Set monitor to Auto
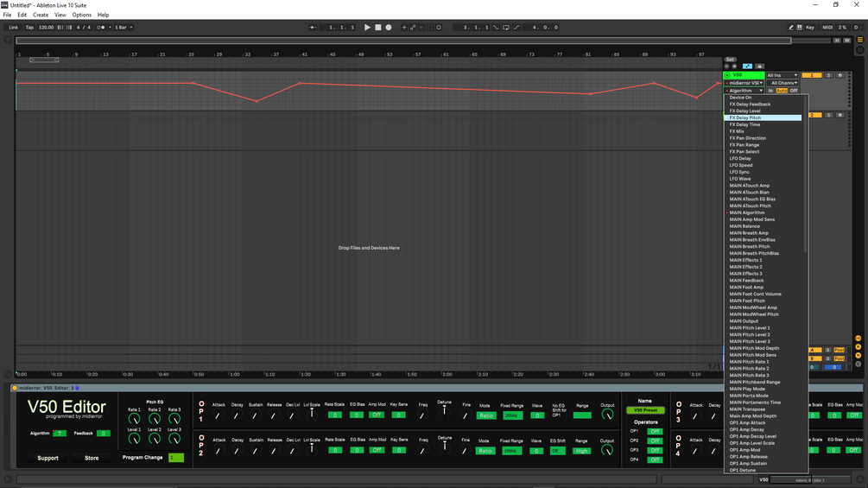868x488 pixels. tap(782, 91)
